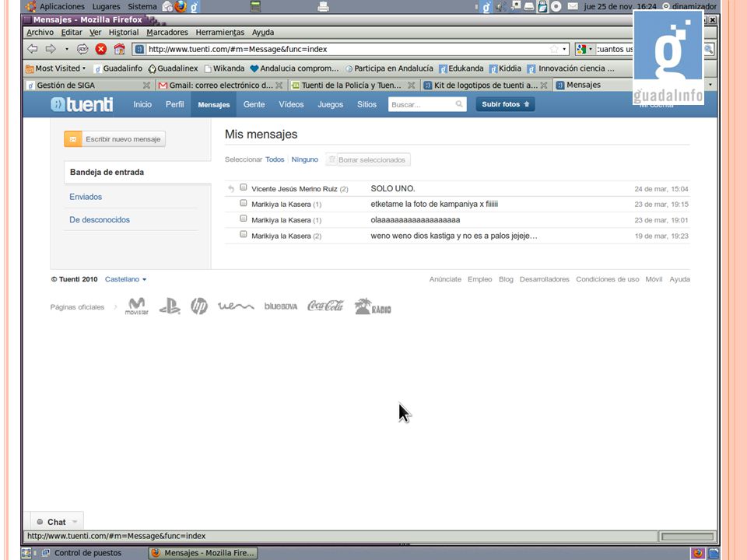747x560 pixels.
Task: Open the Enviados folder
Action: (x=86, y=197)
